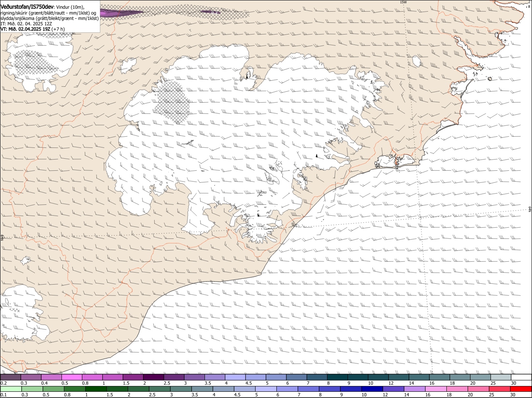
Task: Choose the dark teal upper swatch between 8 and 9
Action: coord(337,377)
